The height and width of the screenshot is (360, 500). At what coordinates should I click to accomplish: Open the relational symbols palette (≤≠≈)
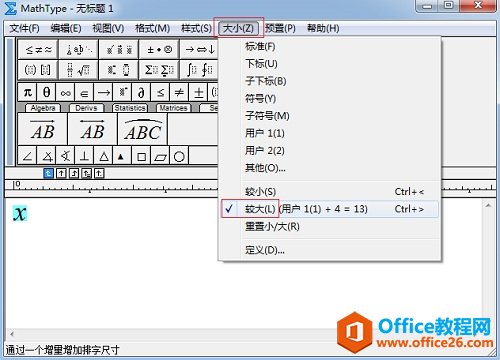[x=38, y=49]
